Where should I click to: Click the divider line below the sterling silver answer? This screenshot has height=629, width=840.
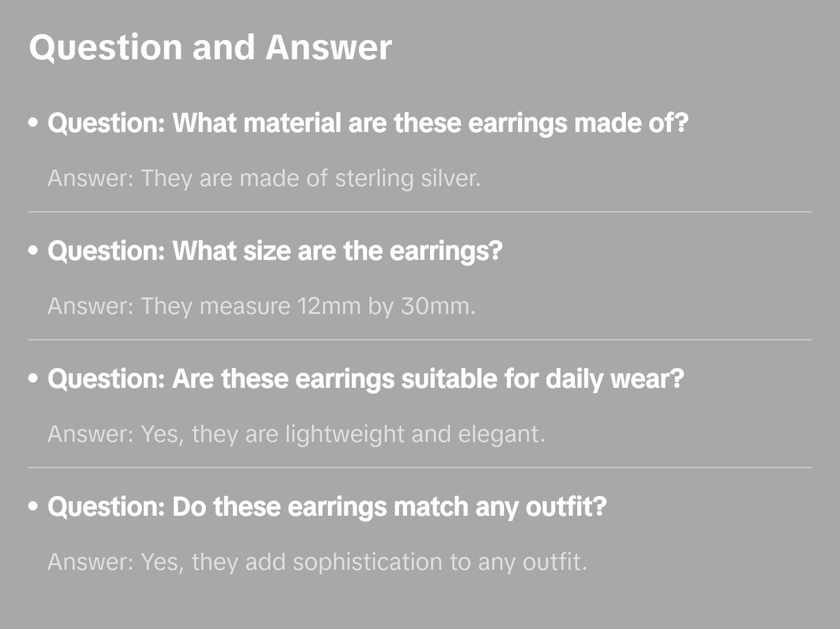tap(420, 212)
